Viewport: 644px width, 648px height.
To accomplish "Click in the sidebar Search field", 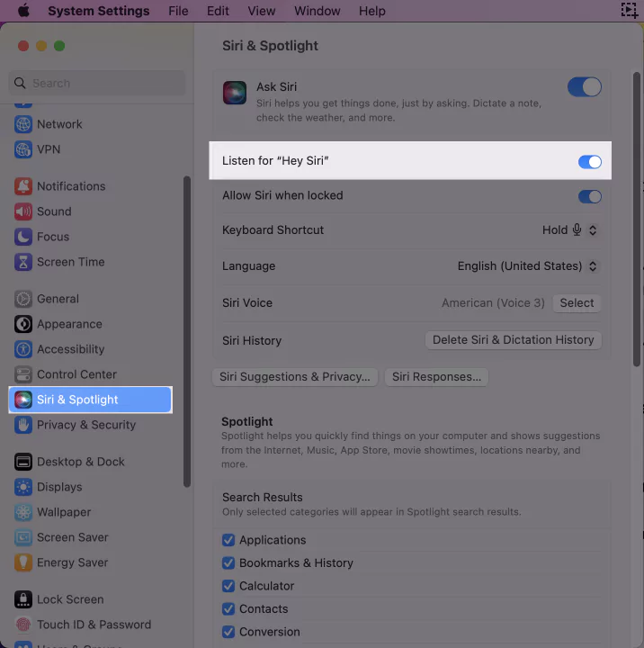I will (97, 83).
